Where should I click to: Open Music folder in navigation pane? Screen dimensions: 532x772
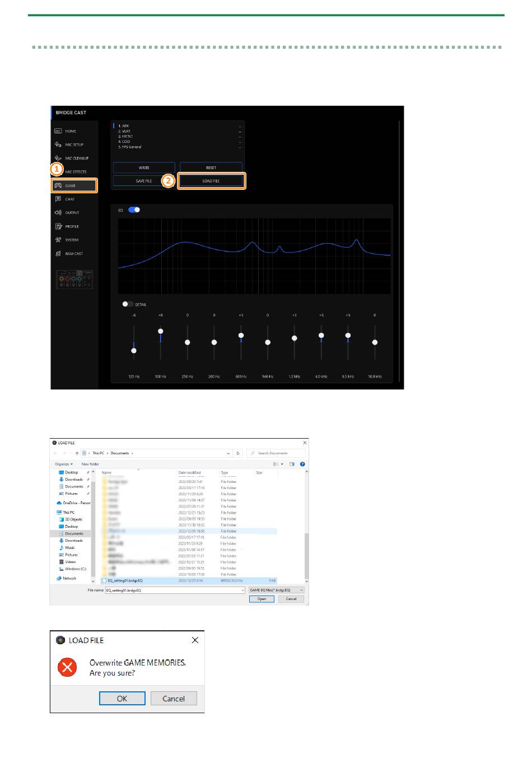67,547
